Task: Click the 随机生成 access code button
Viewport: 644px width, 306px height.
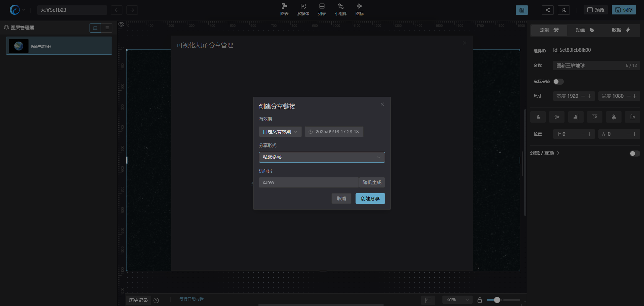Action: pyautogui.click(x=372, y=182)
